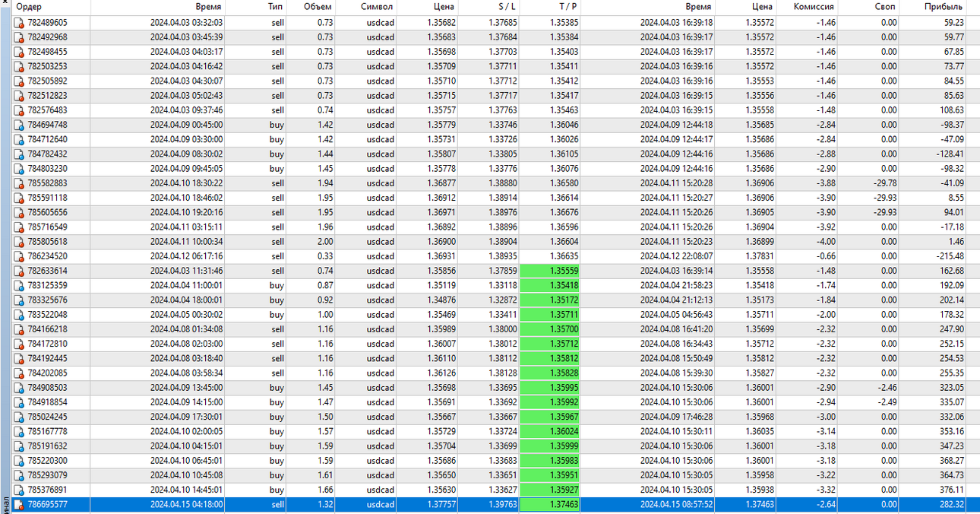Click S/L value 1.38976
This screenshot has width=980, height=514.
(502, 213)
